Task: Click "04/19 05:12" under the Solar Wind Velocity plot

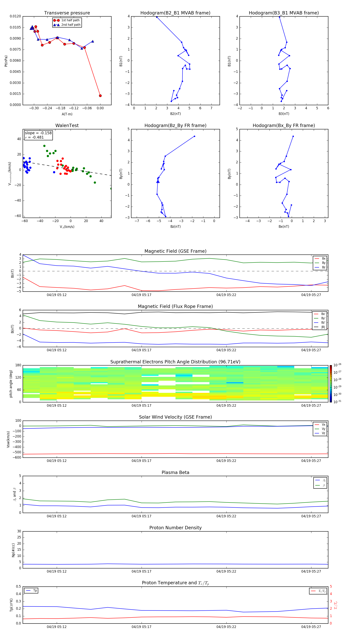Action: click(57, 461)
